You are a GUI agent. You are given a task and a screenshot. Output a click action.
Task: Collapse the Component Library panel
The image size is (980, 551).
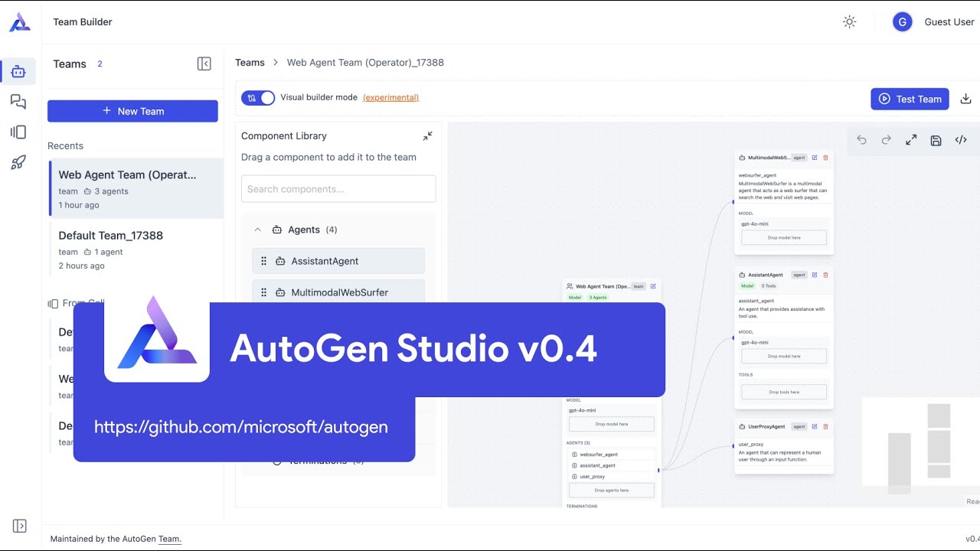(427, 135)
